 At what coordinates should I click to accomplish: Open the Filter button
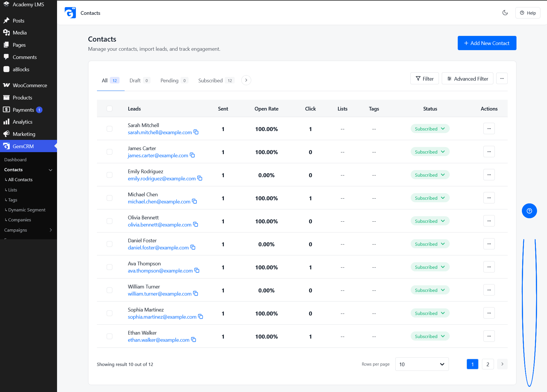pyautogui.click(x=424, y=78)
